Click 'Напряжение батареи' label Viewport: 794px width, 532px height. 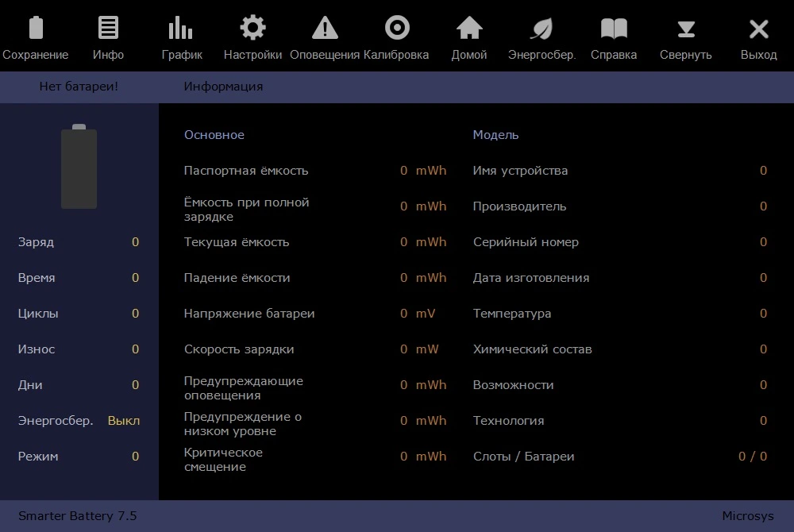pos(249,314)
